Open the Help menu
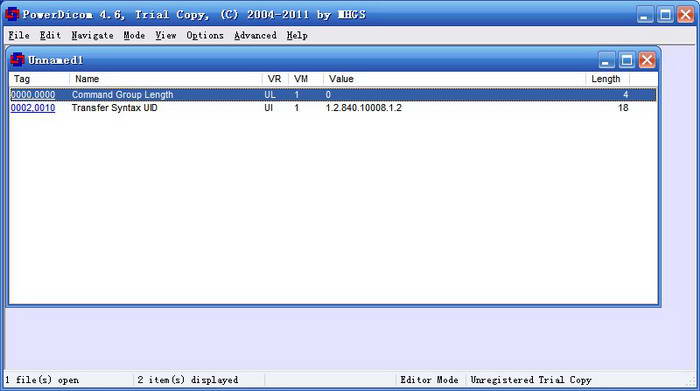This screenshot has height=391, width=700. 297,35
